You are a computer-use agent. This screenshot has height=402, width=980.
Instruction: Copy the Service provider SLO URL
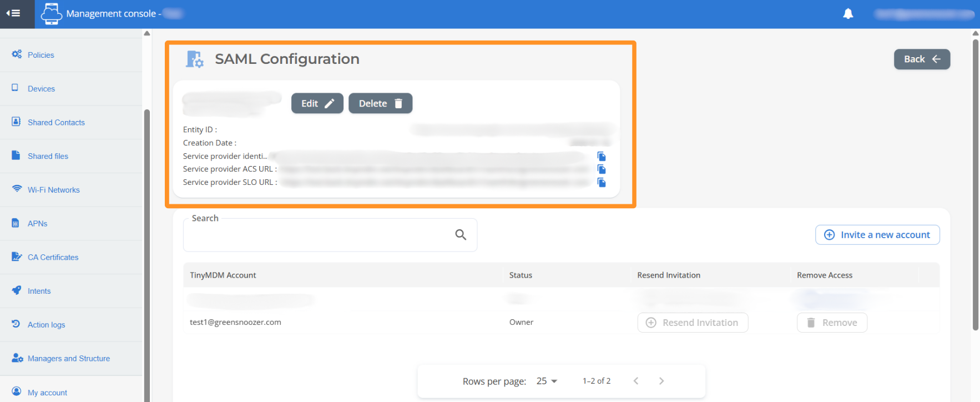point(602,183)
